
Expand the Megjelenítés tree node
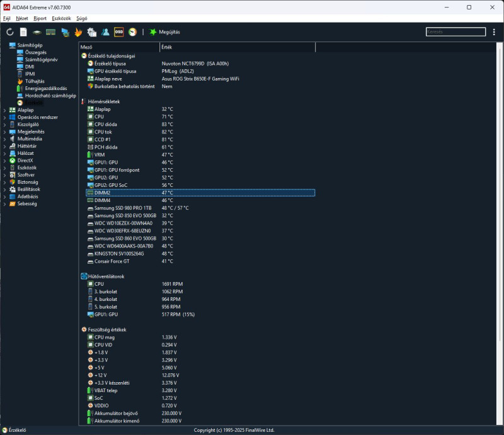pos(4,132)
